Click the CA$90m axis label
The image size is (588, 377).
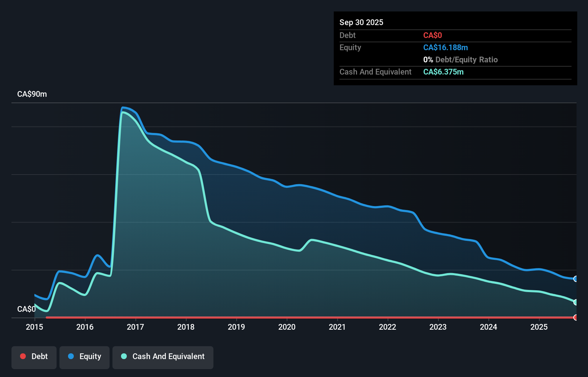(32, 94)
